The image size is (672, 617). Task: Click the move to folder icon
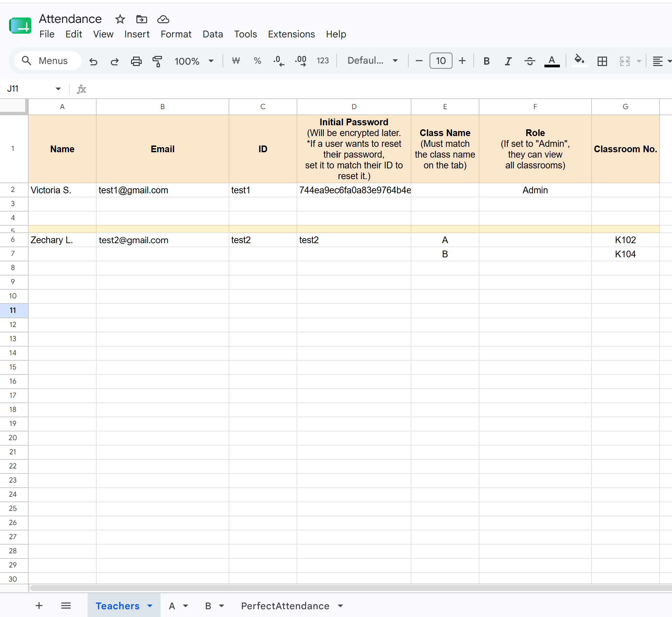[142, 19]
